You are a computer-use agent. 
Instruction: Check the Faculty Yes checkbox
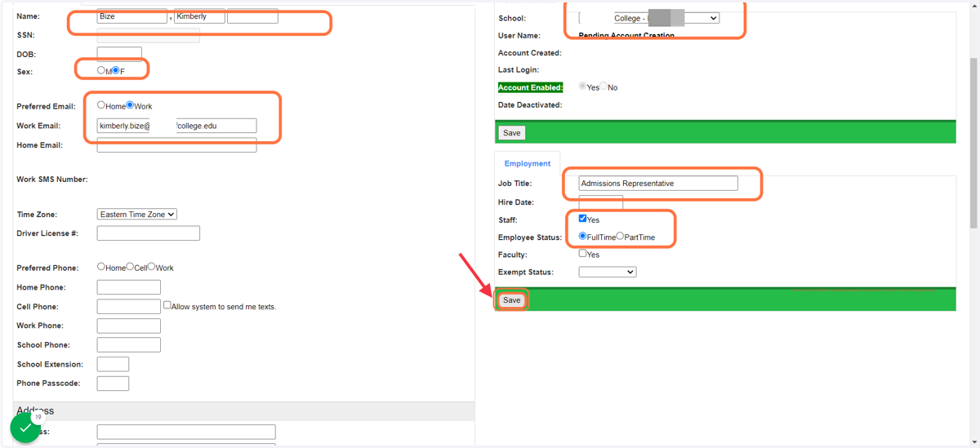click(x=582, y=254)
